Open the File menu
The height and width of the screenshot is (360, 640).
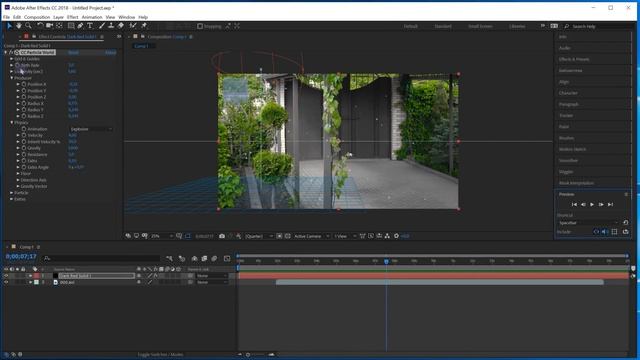(x=6, y=17)
